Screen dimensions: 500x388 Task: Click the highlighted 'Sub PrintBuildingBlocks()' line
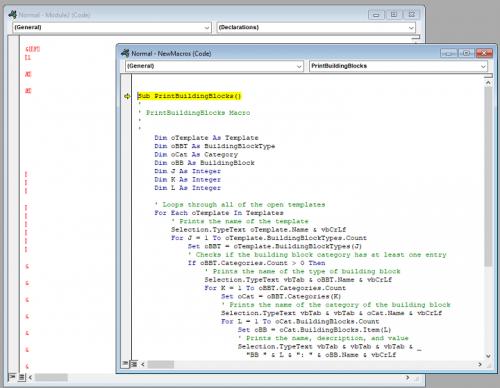[x=189, y=96]
